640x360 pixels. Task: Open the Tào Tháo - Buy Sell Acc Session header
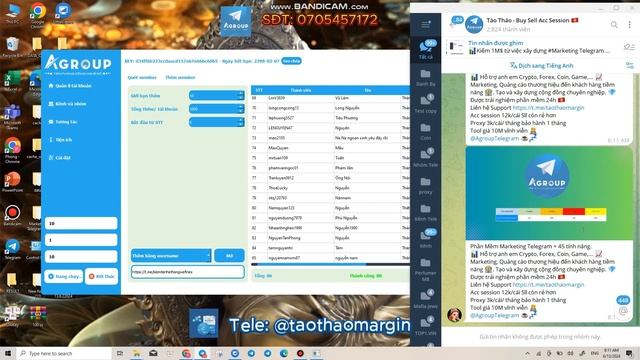tap(532, 24)
